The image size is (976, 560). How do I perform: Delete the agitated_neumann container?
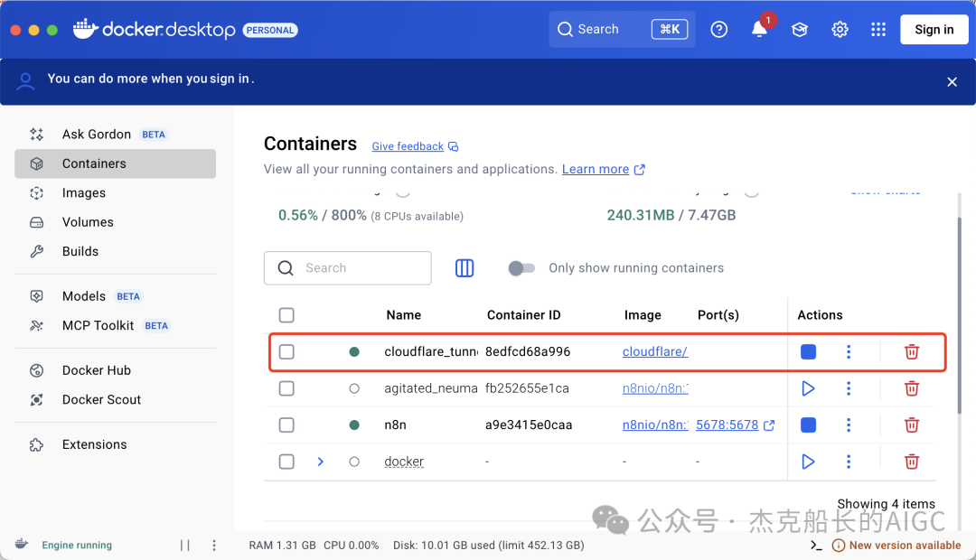[911, 388]
